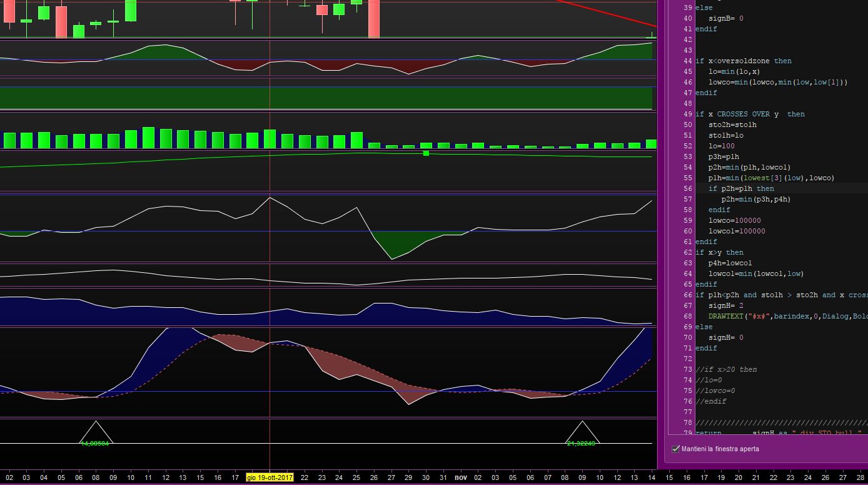Click code line 'stolh=lo'

(725, 135)
